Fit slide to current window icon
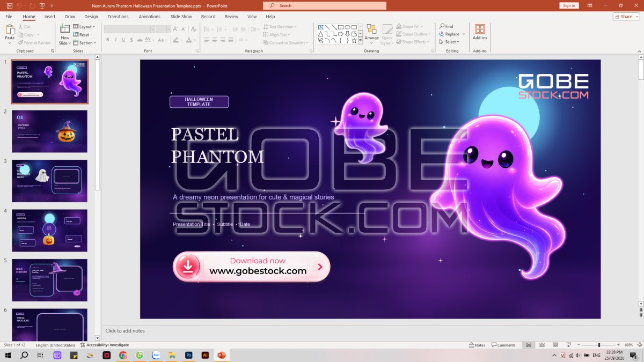Screen dimensions: 644x362 coord(640,345)
